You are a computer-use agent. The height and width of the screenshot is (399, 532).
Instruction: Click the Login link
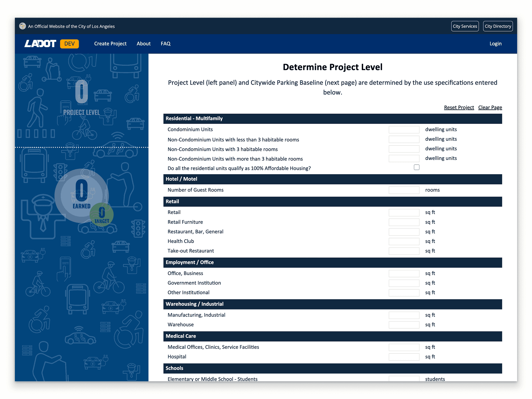pos(495,44)
